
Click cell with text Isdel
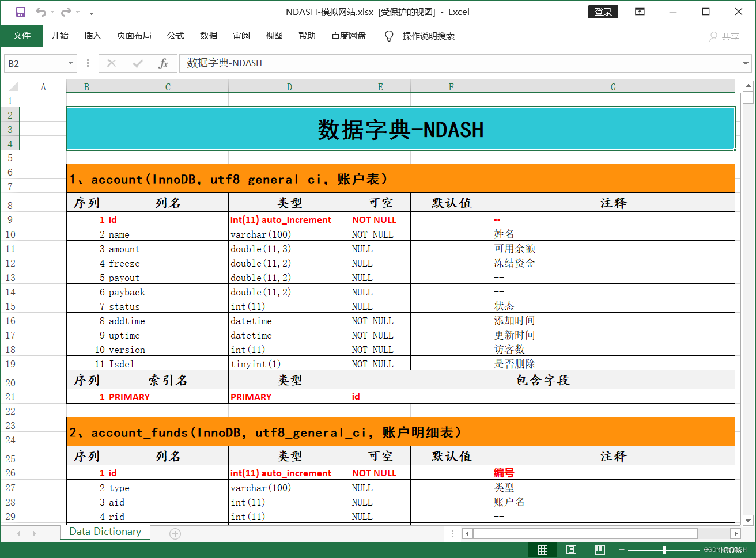click(x=168, y=364)
